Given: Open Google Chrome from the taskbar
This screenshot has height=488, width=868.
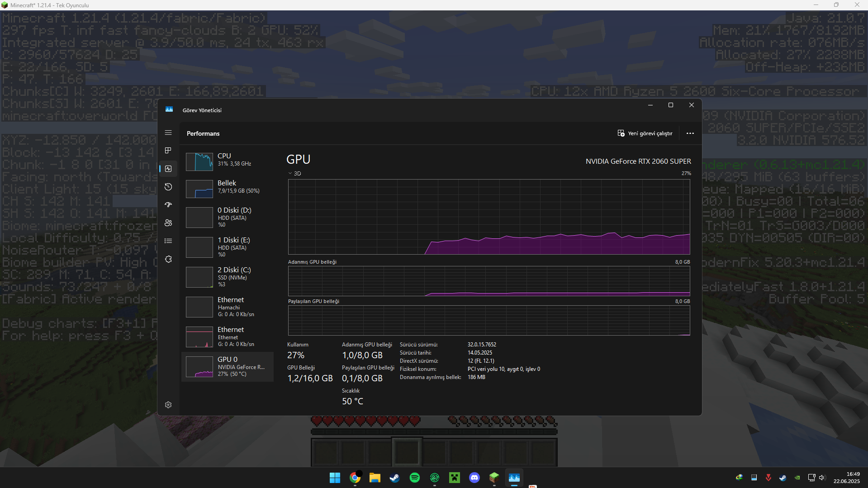Looking at the screenshot, I should (355, 478).
